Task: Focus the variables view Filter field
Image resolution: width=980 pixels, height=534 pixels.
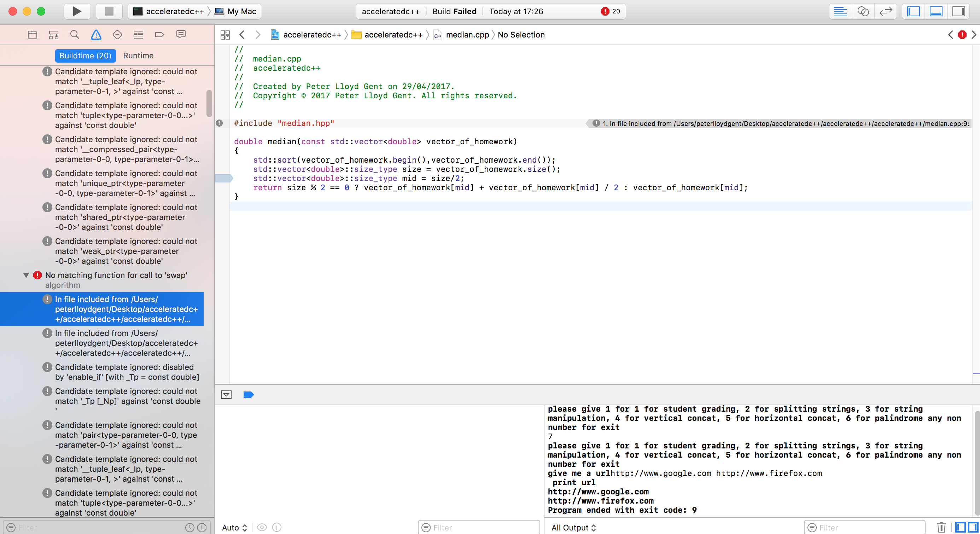Action: pyautogui.click(x=479, y=528)
